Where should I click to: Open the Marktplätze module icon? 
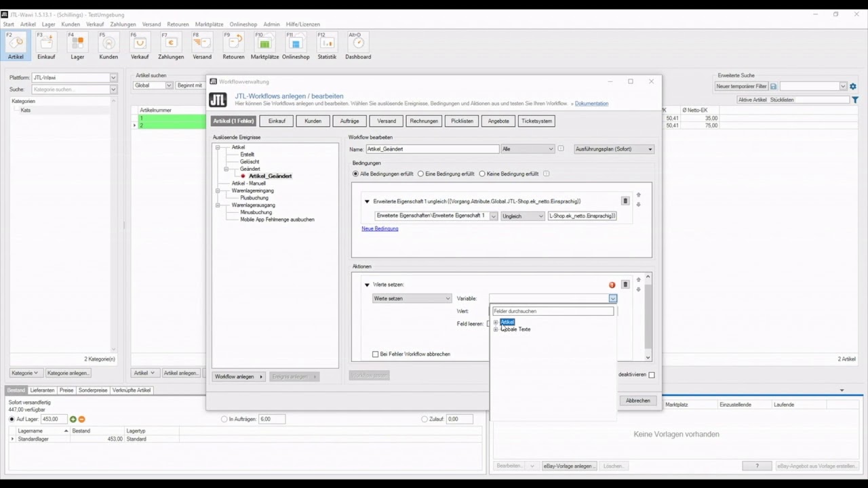(x=264, y=46)
